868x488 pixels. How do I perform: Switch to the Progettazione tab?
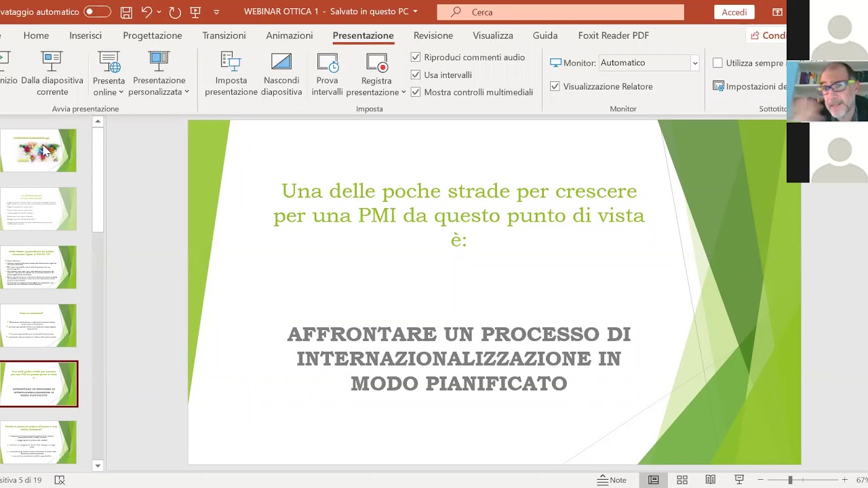click(x=153, y=35)
